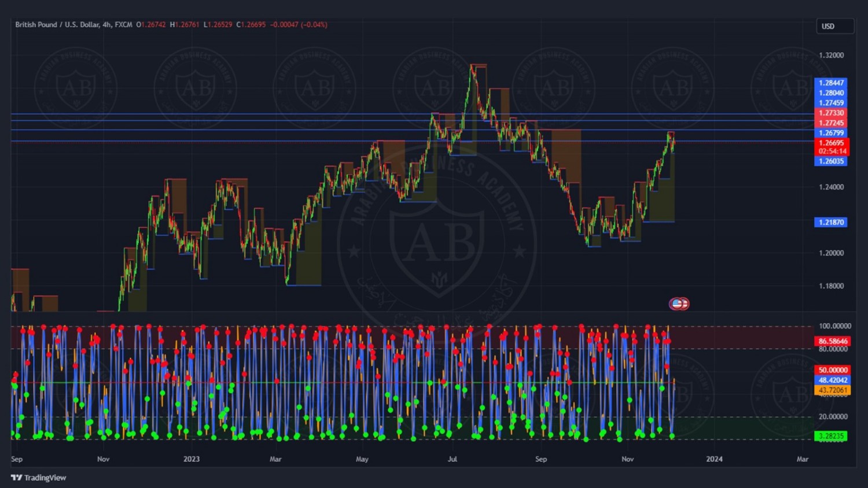Click the 2024 label on time axis
This screenshot has height=488, width=868.
pos(714,459)
